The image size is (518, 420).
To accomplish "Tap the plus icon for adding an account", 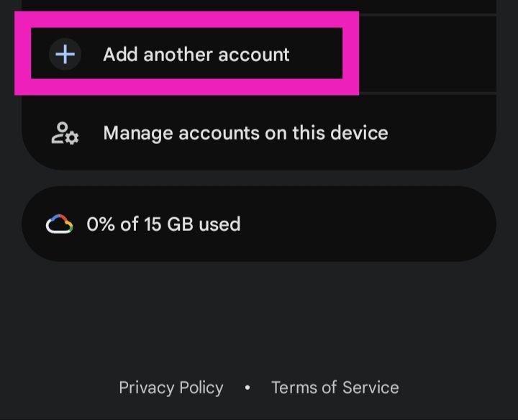I will (65, 54).
